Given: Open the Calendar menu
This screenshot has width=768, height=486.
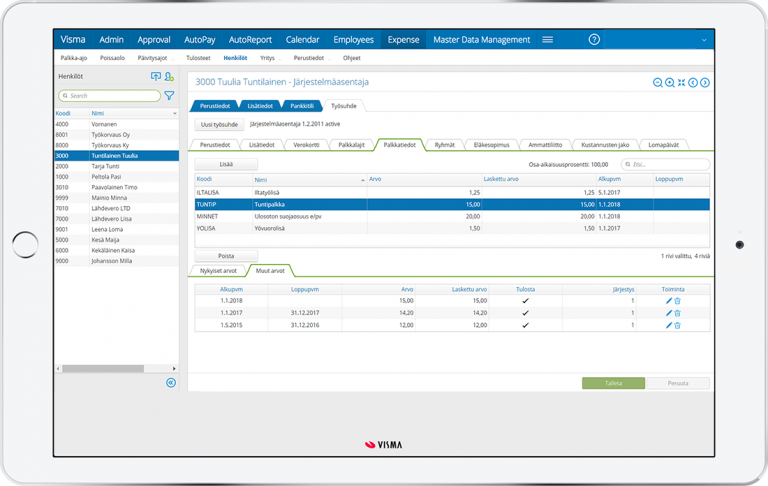Looking at the screenshot, I should pos(302,40).
